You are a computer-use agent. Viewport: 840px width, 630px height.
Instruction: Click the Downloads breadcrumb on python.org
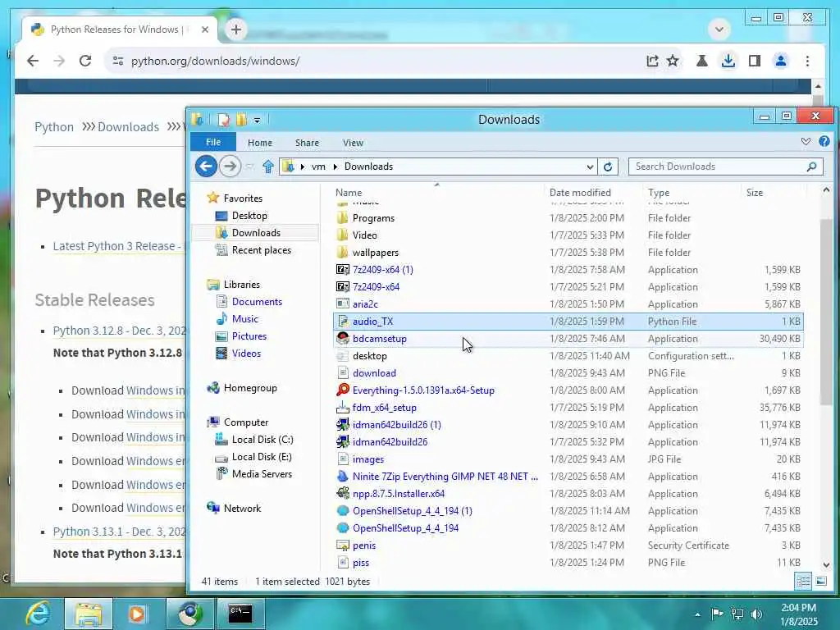click(x=128, y=127)
